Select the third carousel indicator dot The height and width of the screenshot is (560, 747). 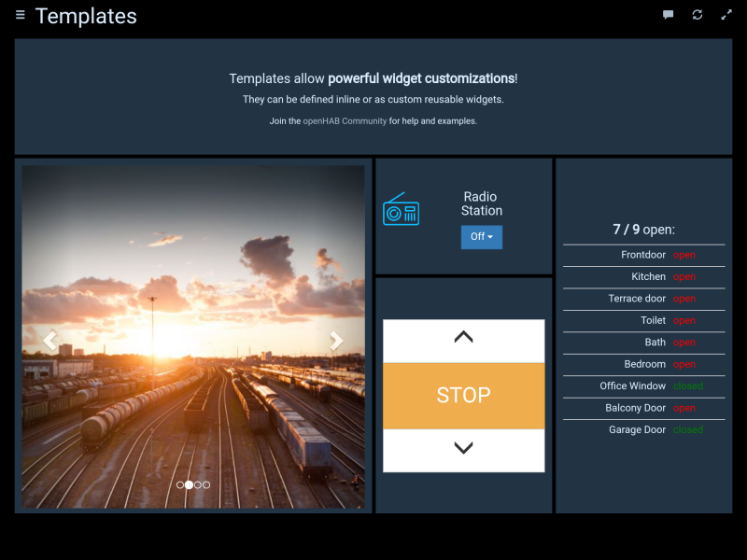[198, 485]
